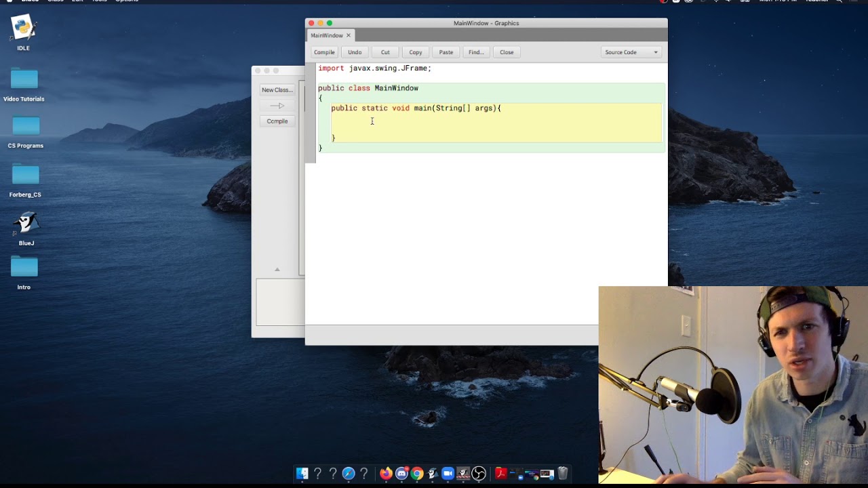Open Discord from the dock
This screenshot has height=488, width=868.
(x=401, y=474)
